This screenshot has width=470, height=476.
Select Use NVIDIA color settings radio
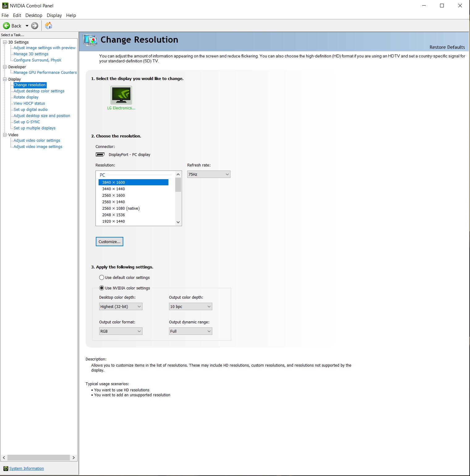point(102,288)
